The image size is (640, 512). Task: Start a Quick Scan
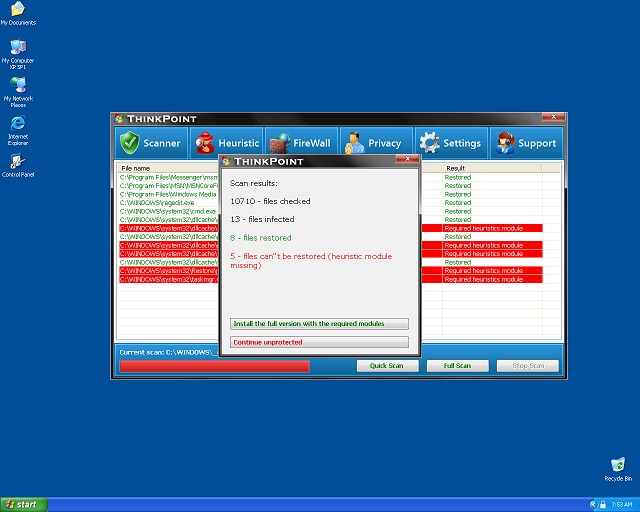[x=387, y=366]
